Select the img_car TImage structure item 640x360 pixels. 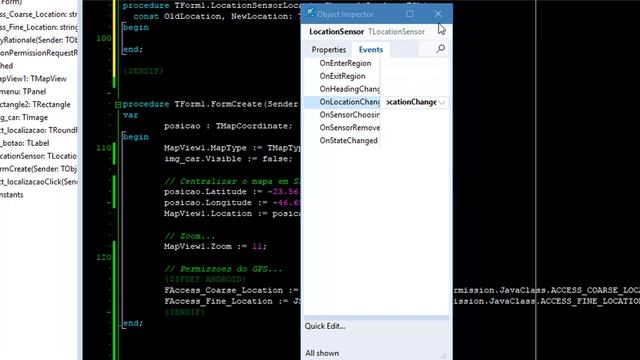[x=24, y=118]
